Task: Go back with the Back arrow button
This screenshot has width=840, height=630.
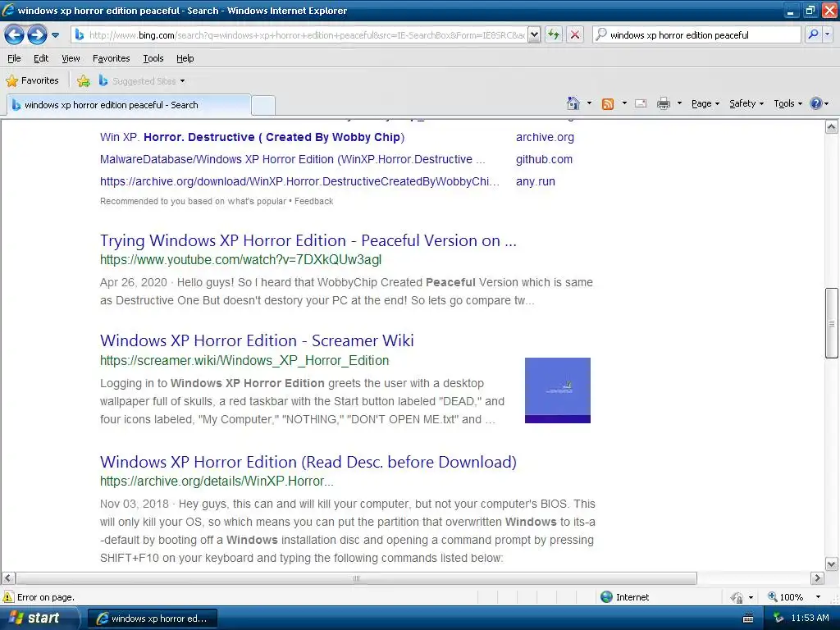Action: coord(15,35)
